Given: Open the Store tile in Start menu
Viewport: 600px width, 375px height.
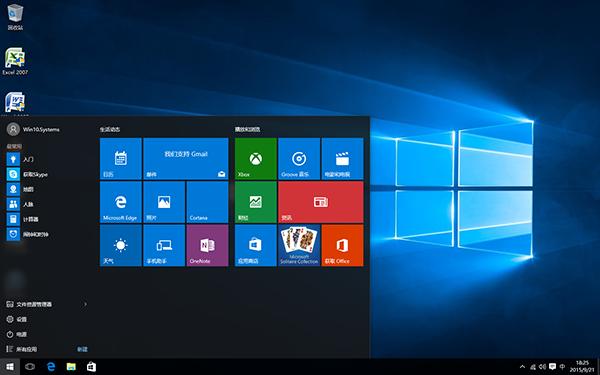Looking at the screenshot, I should coord(256,245).
